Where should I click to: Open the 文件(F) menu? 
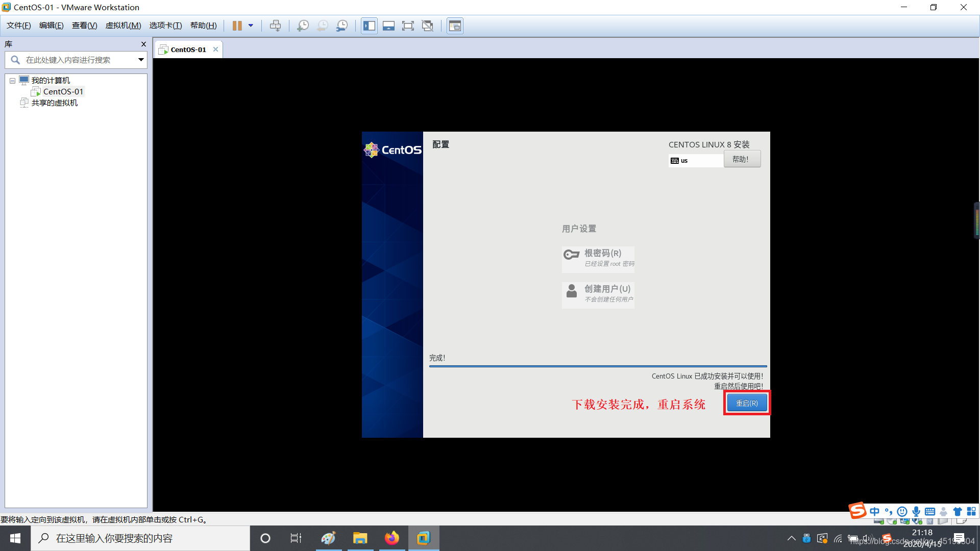click(x=19, y=26)
